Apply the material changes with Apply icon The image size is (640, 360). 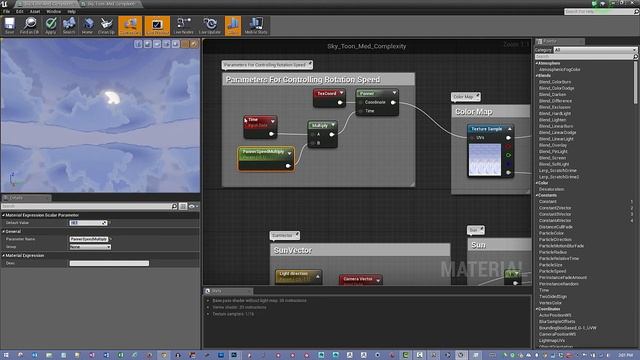51,25
